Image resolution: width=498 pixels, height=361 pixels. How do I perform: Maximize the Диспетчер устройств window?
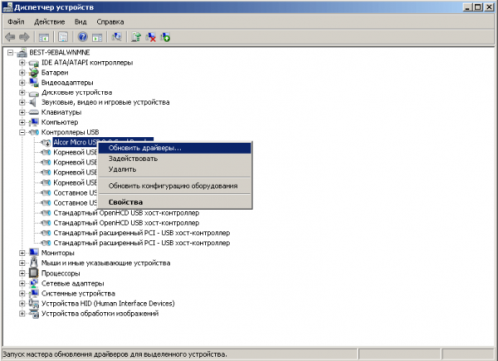click(478, 7)
